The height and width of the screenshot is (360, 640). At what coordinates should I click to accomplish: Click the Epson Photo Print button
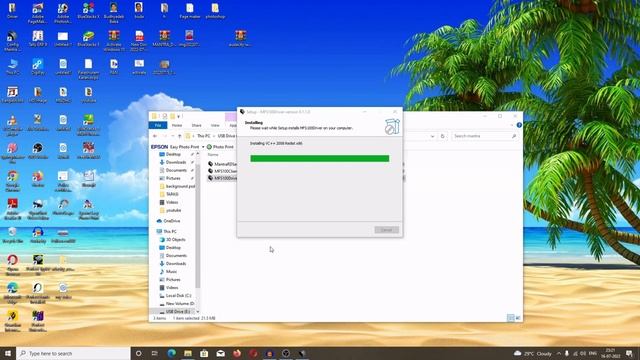[220, 147]
